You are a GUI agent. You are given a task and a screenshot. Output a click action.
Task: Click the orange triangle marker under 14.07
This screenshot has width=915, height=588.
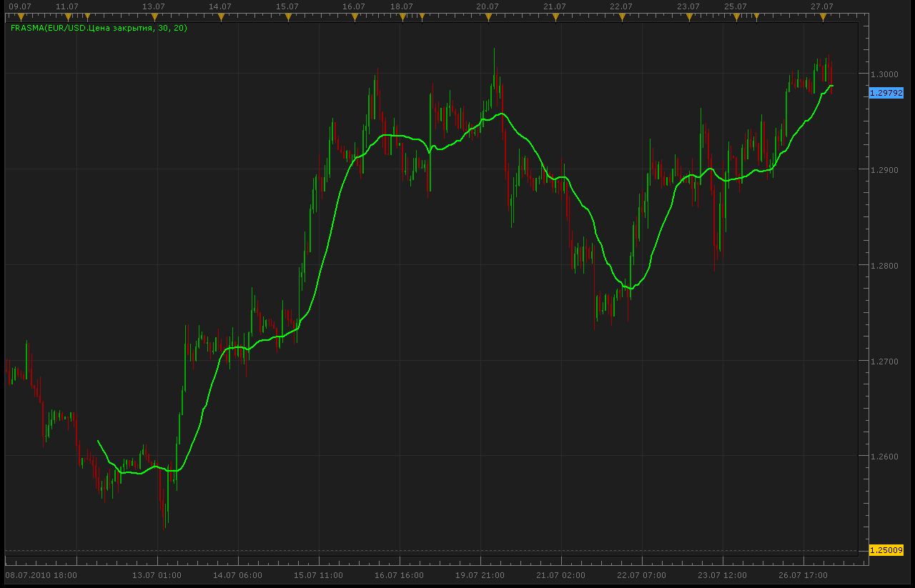coord(221,16)
